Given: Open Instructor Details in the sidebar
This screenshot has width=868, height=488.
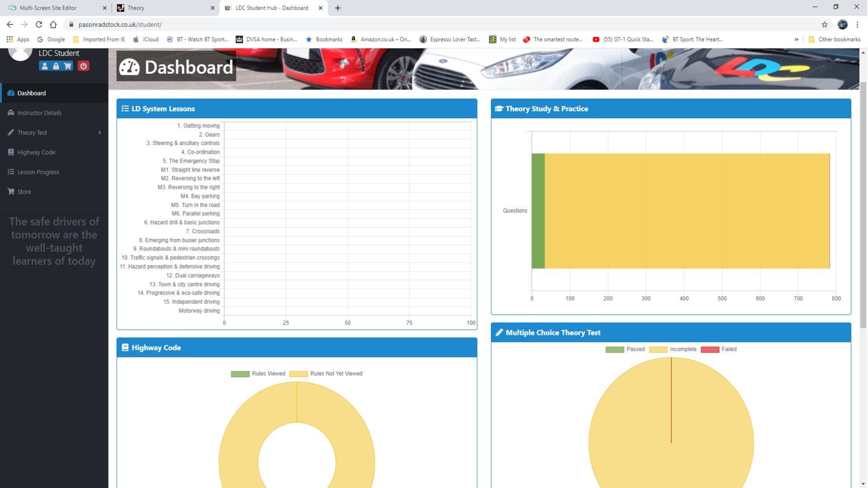Looking at the screenshot, I should click(54, 113).
